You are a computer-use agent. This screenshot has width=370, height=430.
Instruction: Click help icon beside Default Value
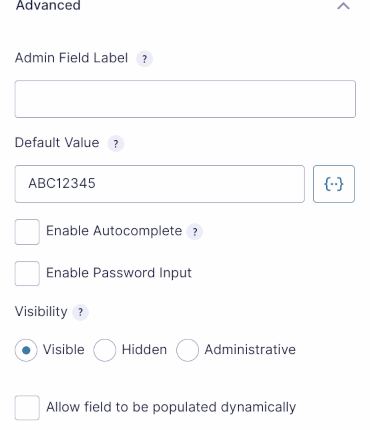point(116,144)
